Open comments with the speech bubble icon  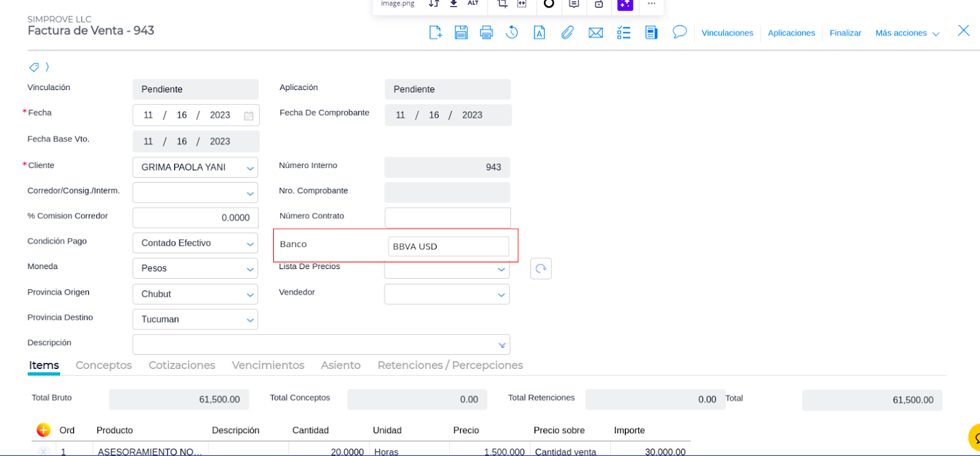click(x=679, y=32)
